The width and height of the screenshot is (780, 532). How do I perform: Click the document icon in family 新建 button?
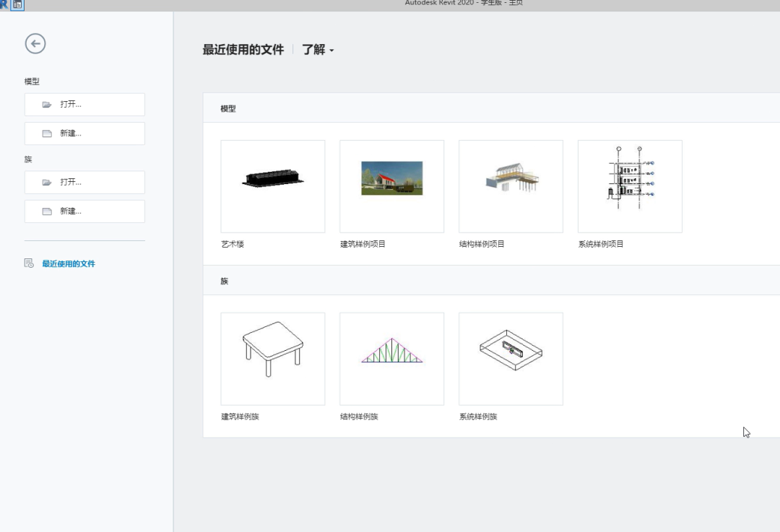[47, 212]
